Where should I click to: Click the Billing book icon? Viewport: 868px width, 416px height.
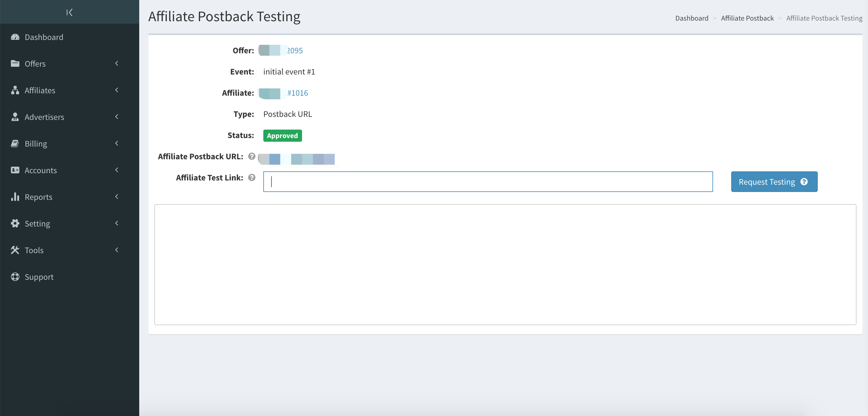coord(15,144)
